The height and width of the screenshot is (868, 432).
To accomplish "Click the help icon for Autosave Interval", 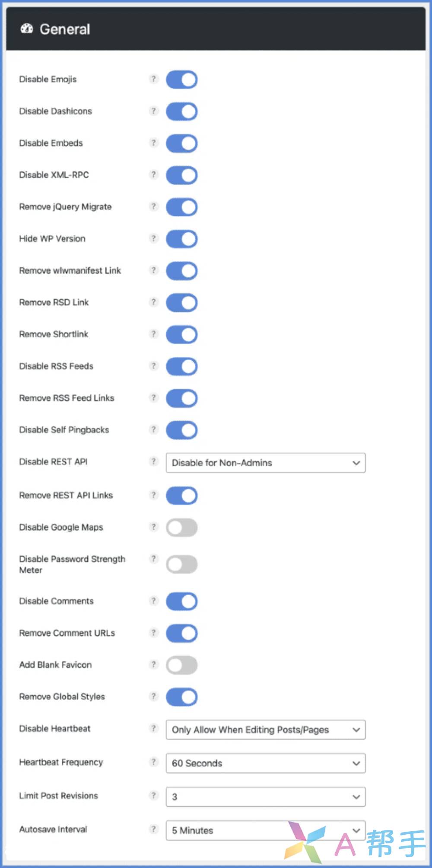I will click(x=153, y=829).
